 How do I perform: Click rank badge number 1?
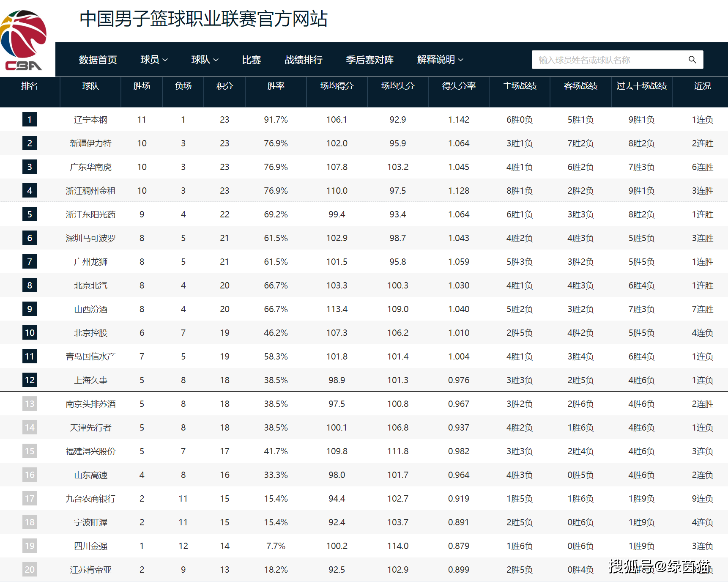pyautogui.click(x=30, y=119)
